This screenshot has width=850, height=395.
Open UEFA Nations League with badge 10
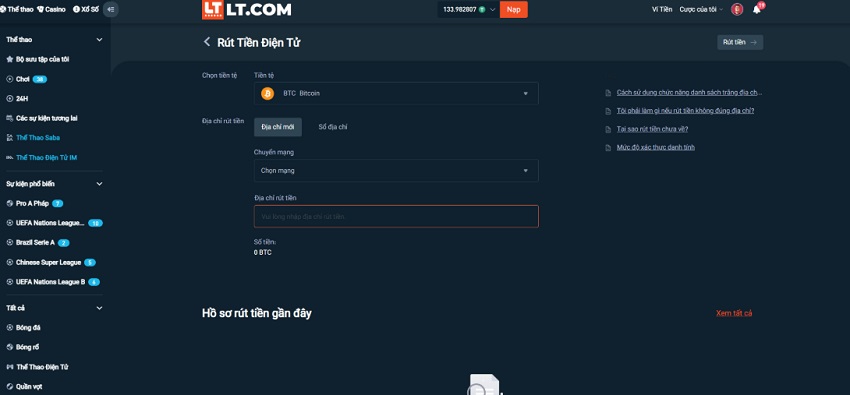pos(54,223)
